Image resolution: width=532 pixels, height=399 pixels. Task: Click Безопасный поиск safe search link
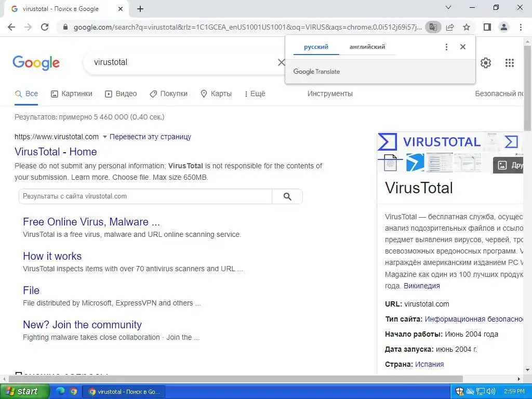499,94
